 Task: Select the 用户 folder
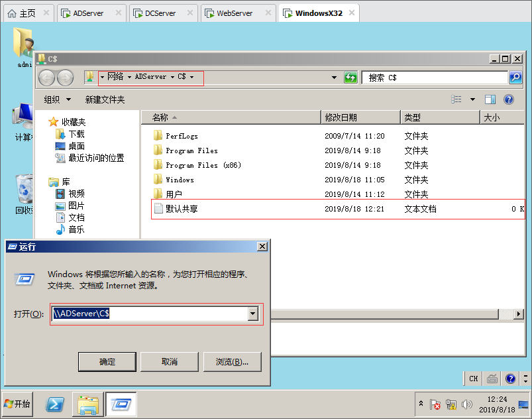168,194
